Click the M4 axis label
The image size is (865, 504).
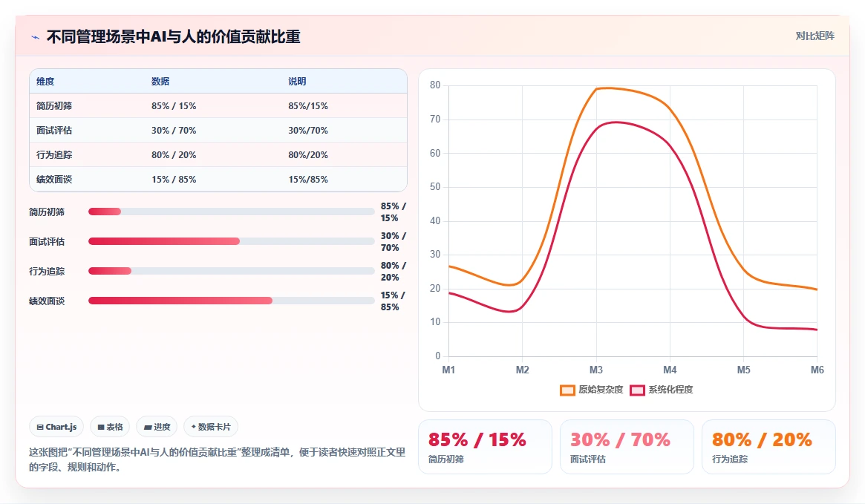(670, 370)
